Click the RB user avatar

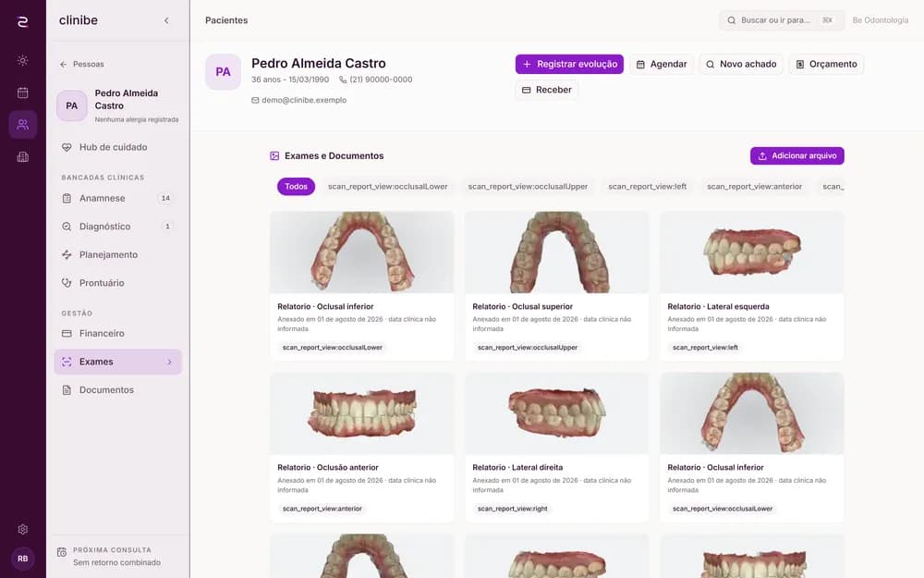click(x=22, y=558)
